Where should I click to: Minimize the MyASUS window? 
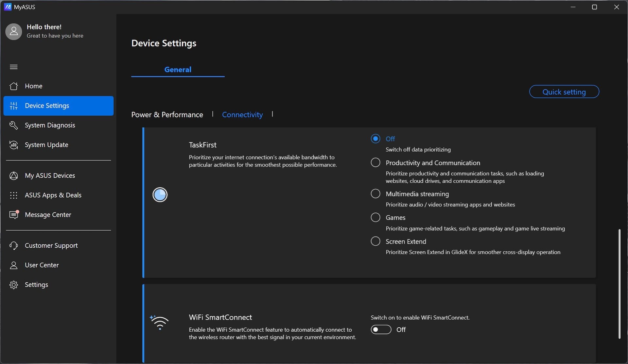coord(573,7)
